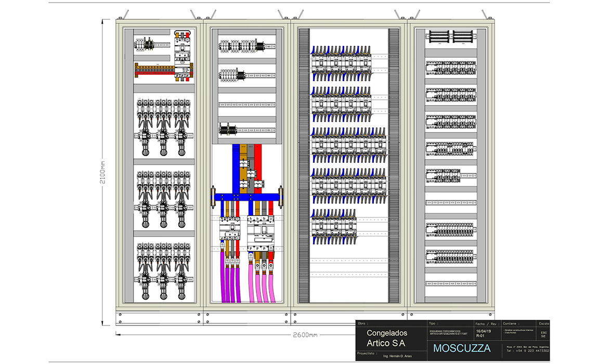
Task: Click the "Contiene :" header label
Action: pos(511,323)
